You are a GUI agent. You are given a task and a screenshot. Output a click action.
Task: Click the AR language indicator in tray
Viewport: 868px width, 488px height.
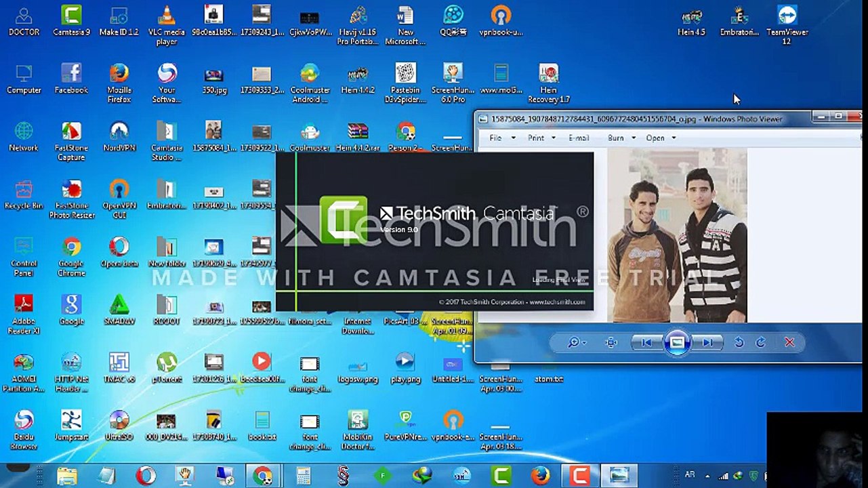(x=690, y=476)
